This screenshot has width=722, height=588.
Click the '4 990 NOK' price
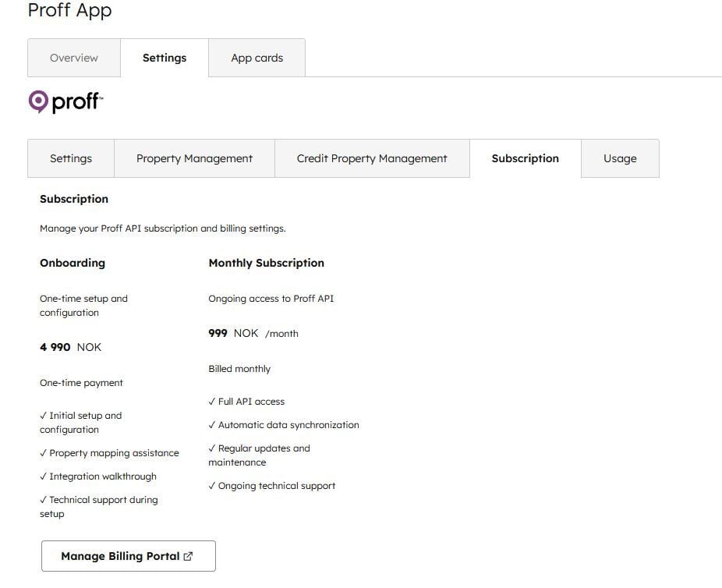click(70, 347)
